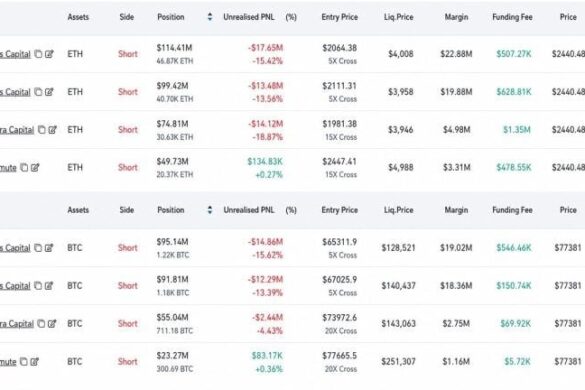
Task: Open trader link on $74.81M ETH row
Action: coord(17,130)
